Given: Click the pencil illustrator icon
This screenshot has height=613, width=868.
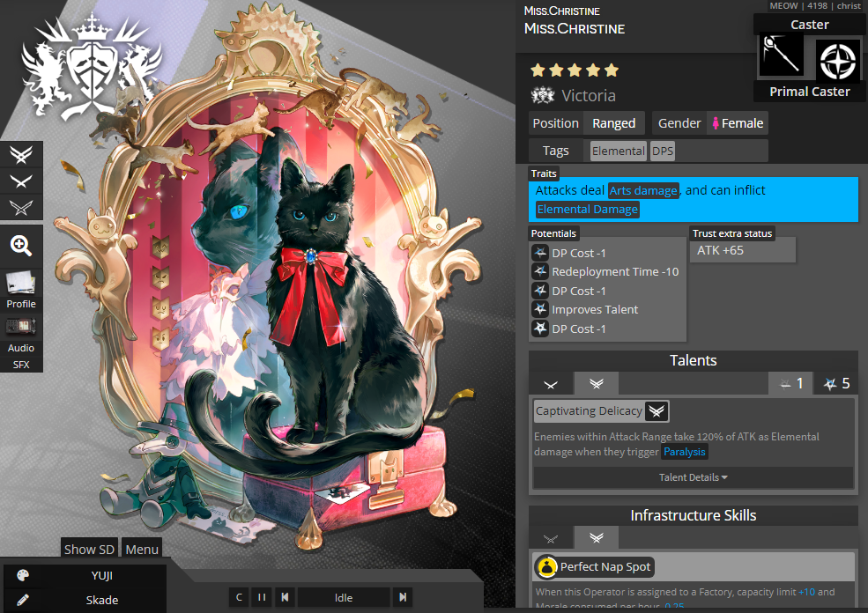Looking at the screenshot, I should [x=23, y=600].
